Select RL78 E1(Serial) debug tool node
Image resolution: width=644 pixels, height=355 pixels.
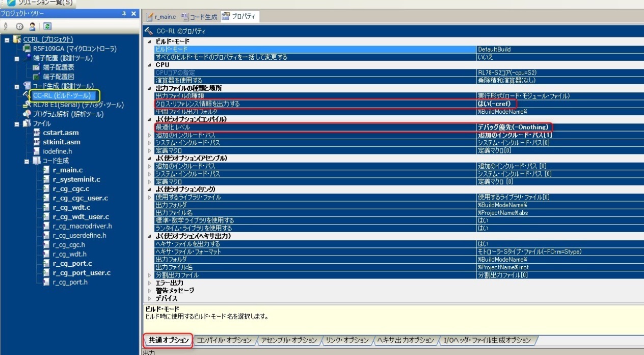click(x=78, y=105)
